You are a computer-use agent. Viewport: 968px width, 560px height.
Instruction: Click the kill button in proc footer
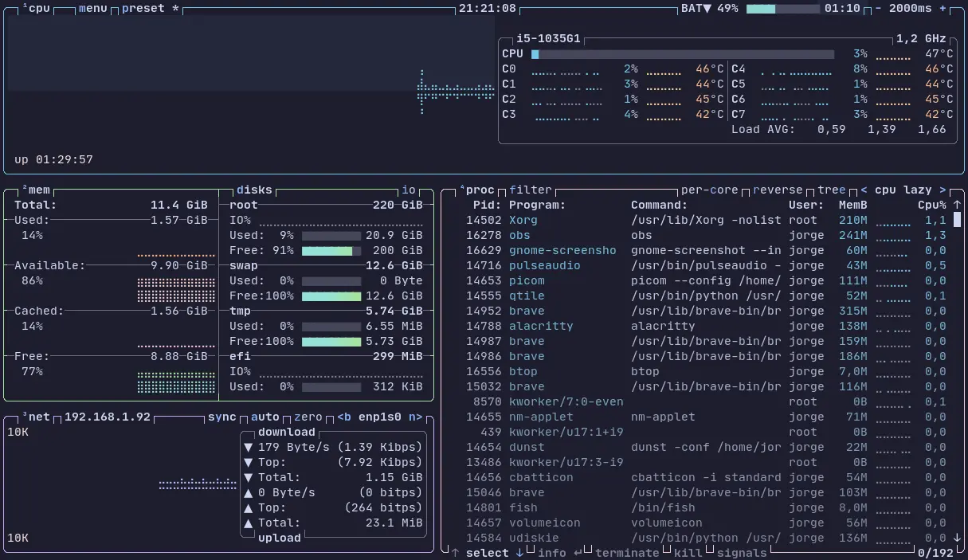[x=688, y=553]
